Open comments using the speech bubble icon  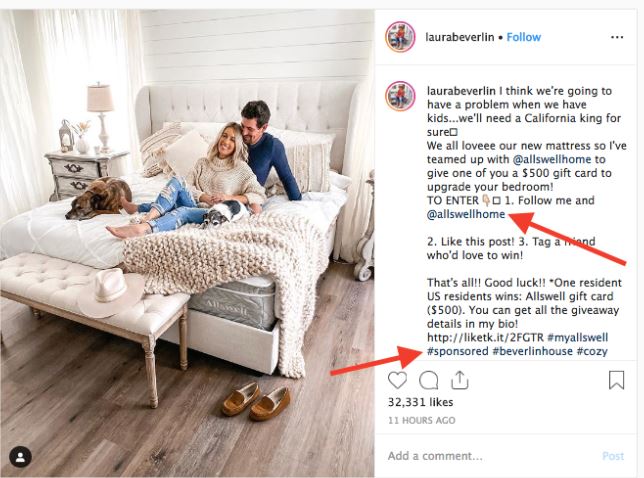coord(428,380)
